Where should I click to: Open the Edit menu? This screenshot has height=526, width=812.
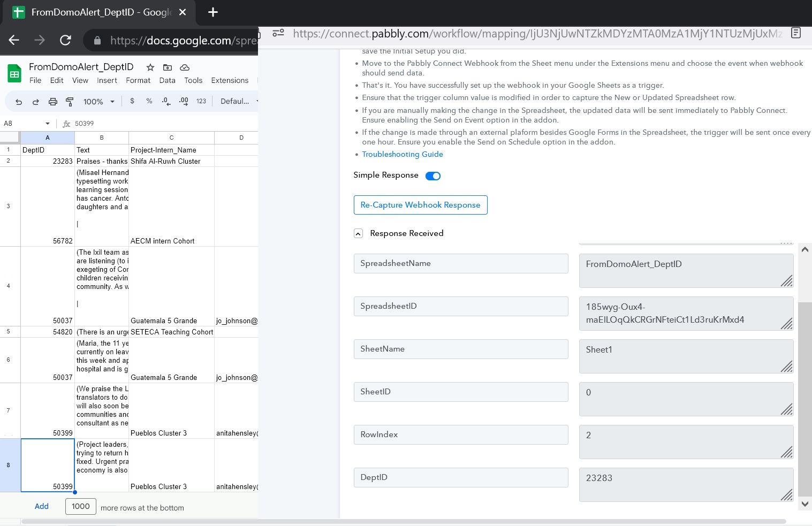(57, 80)
